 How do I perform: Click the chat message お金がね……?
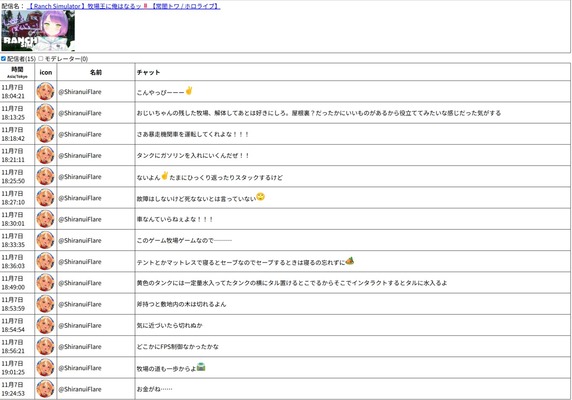pyautogui.click(x=154, y=389)
